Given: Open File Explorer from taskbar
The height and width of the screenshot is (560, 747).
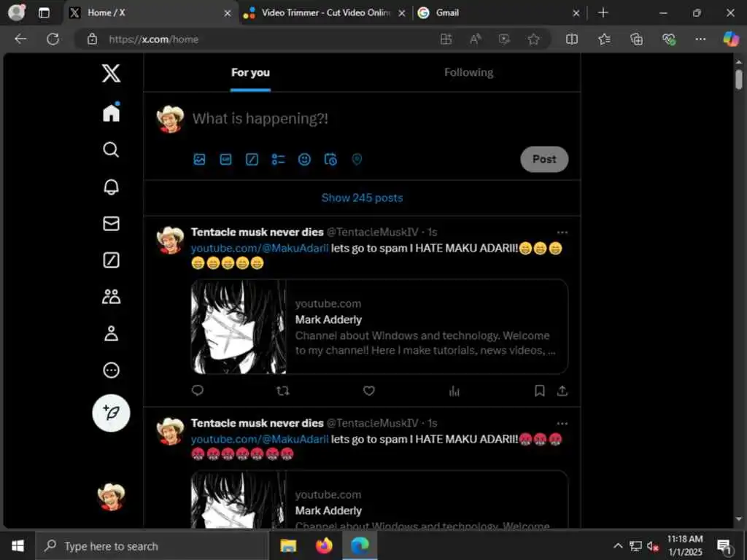Looking at the screenshot, I should 288,545.
